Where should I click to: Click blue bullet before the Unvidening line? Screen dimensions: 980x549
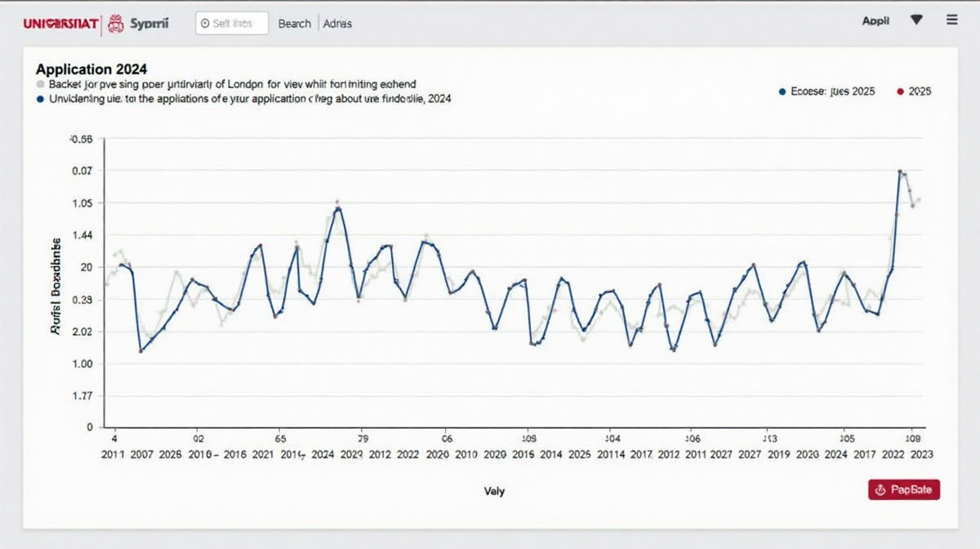pyautogui.click(x=40, y=98)
